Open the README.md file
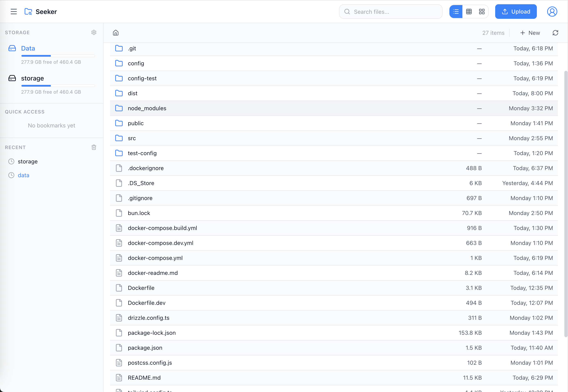Image resolution: width=568 pixels, height=392 pixels. pos(144,378)
